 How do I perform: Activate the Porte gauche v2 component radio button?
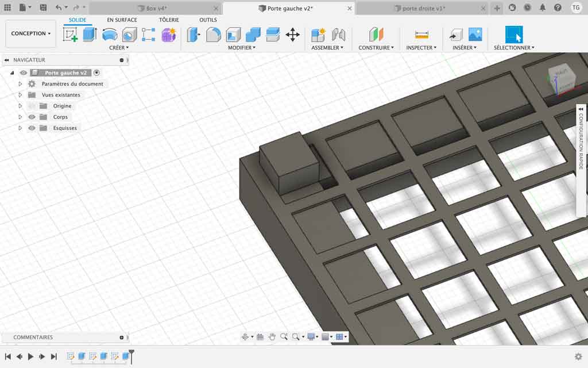coord(96,73)
